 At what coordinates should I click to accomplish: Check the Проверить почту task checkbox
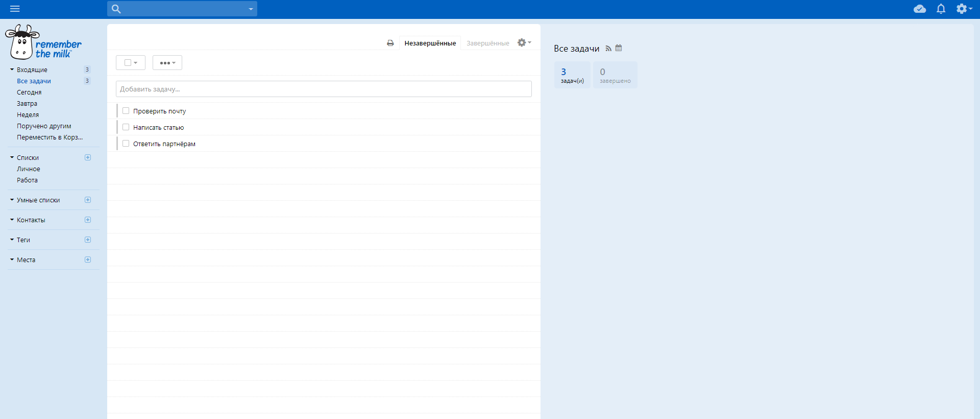coord(126,111)
